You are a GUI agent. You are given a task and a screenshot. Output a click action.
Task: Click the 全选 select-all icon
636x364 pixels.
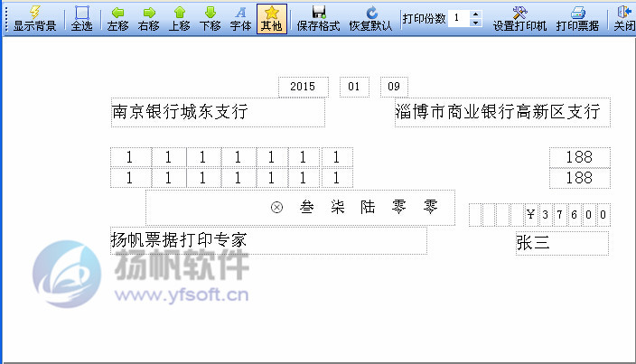(82, 18)
